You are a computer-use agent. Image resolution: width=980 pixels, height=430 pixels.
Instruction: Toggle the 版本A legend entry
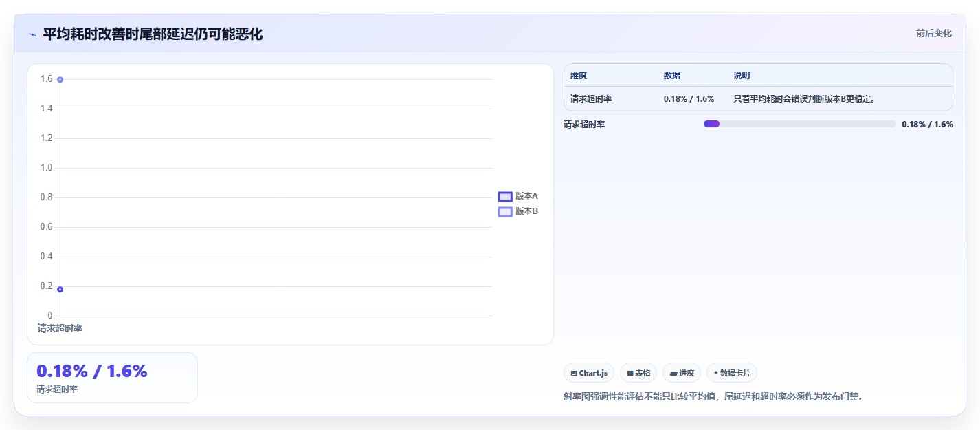(x=518, y=196)
